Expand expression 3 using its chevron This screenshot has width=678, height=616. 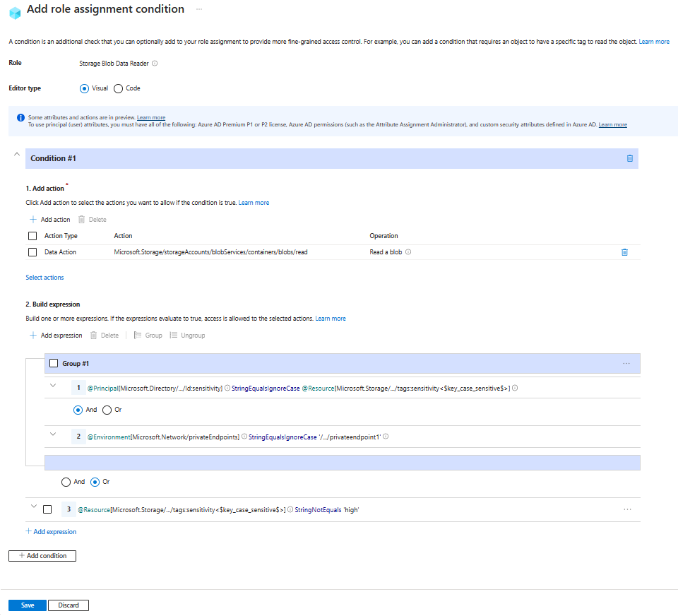pos(33,507)
